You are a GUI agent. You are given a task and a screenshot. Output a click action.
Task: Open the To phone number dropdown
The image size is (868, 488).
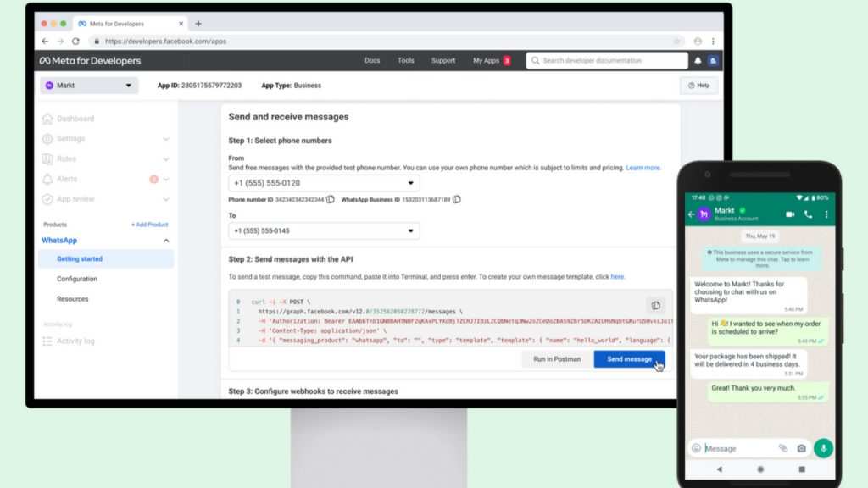pos(324,231)
